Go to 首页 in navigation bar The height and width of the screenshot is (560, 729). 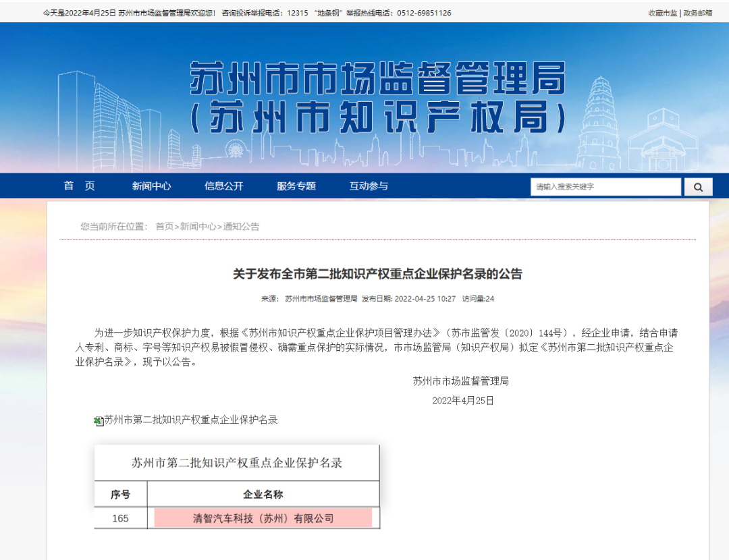click(x=80, y=186)
